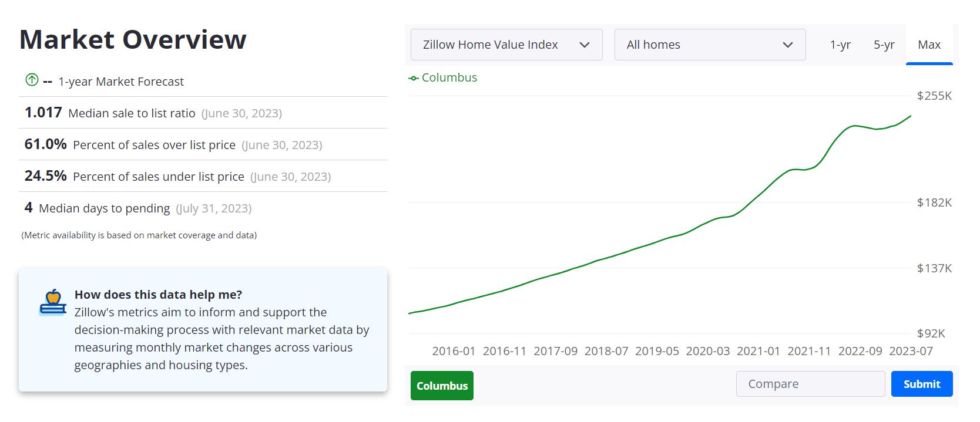This screenshot has width=980, height=422.
Task: Switch to the 5-yr tab
Action: coord(884,45)
